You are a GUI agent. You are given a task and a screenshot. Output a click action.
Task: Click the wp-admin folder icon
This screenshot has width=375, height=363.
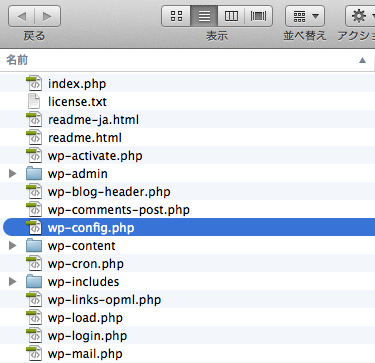coord(34,174)
